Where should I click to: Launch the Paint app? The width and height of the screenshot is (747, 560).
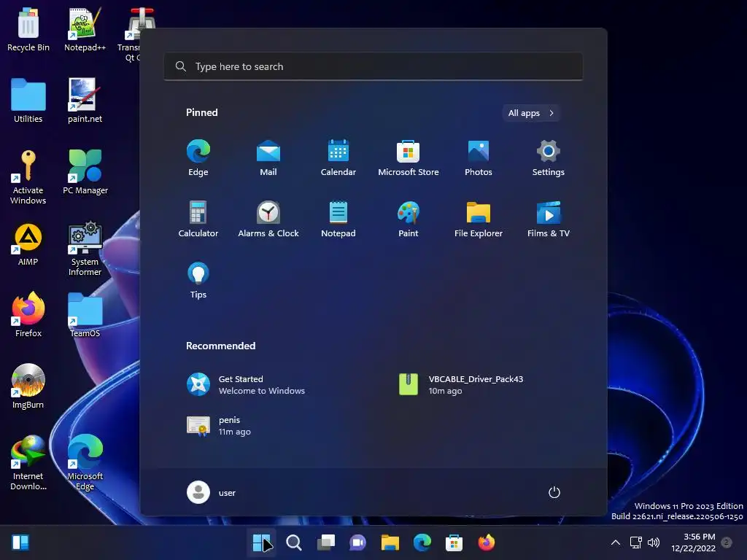[x=409, y=219]
